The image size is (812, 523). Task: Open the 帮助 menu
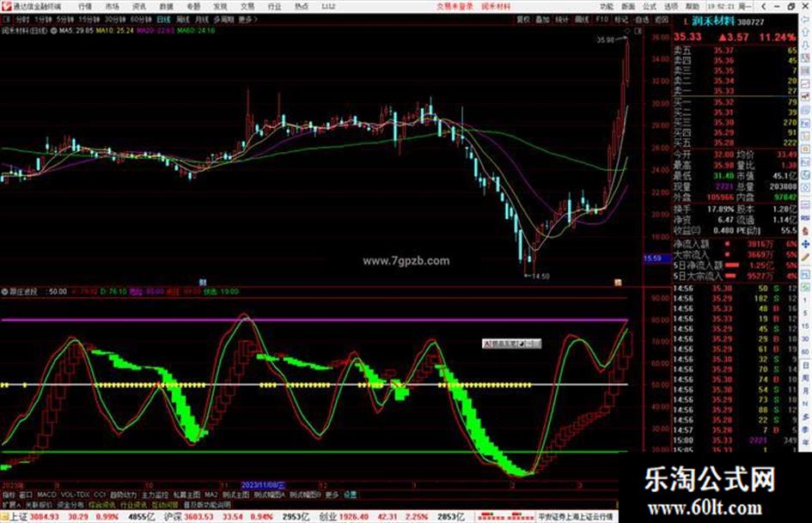pyautogui.click(x=693, y=6)
